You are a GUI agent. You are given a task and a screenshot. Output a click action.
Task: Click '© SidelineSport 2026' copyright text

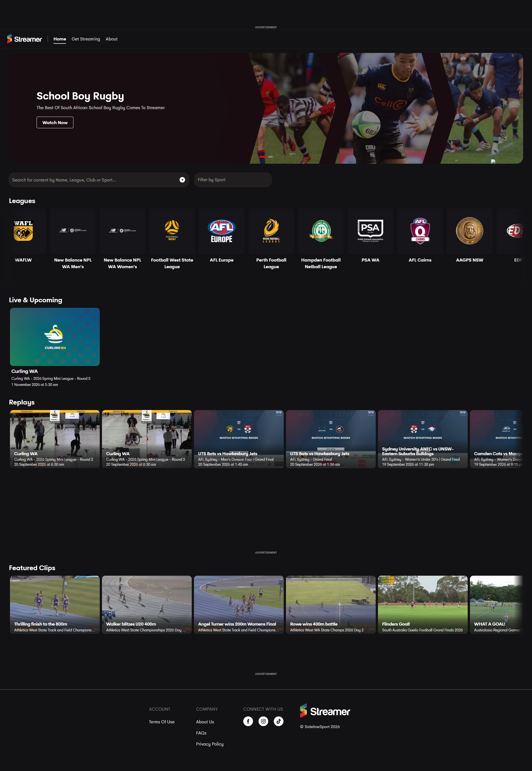[320, 727]
